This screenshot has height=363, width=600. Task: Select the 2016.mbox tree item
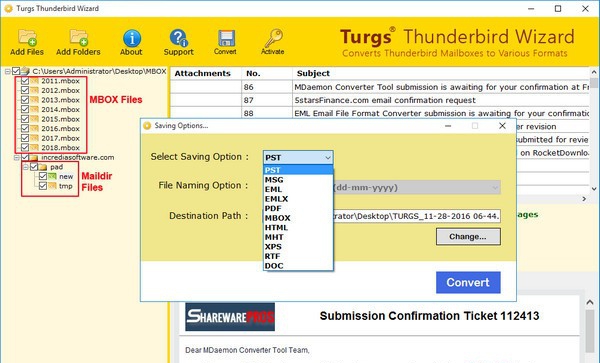[x=60, y=129]
